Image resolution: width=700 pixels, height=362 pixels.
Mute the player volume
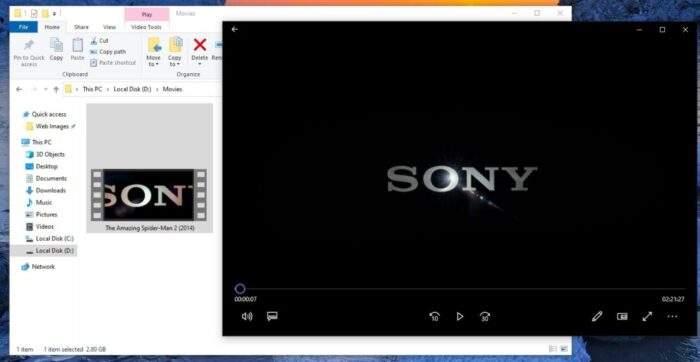click(x=246, y=316)
